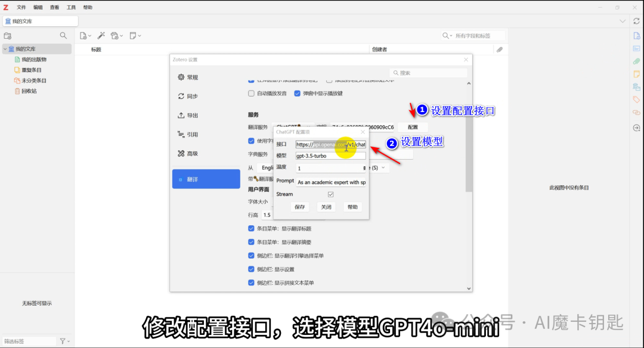This screenshot has height=348, width=644.
Task: Collapse the 我的文库 tree node
Action: 5,49
